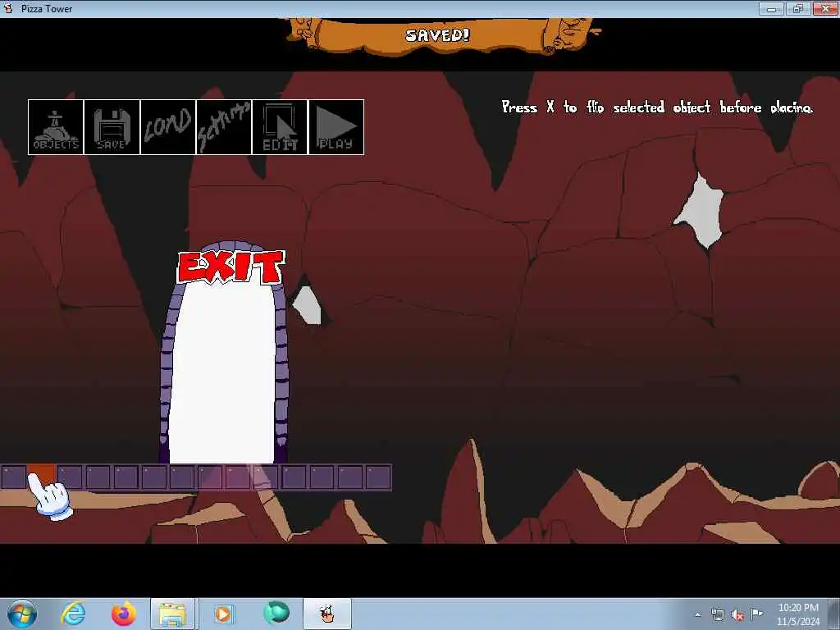Open Firefox from the taskbar

(x=123, y=614)
